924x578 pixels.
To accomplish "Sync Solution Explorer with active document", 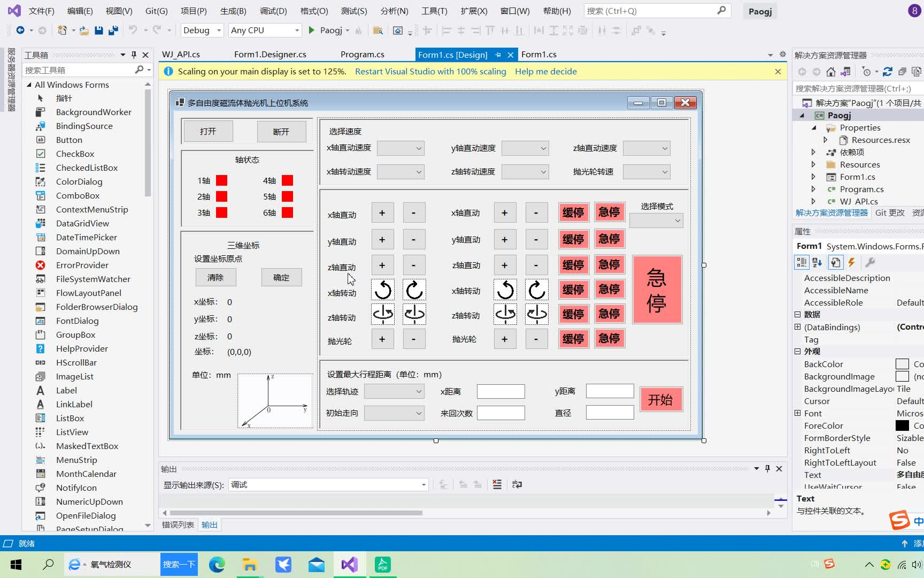I will pyautogui.click(x=845, y=71).
